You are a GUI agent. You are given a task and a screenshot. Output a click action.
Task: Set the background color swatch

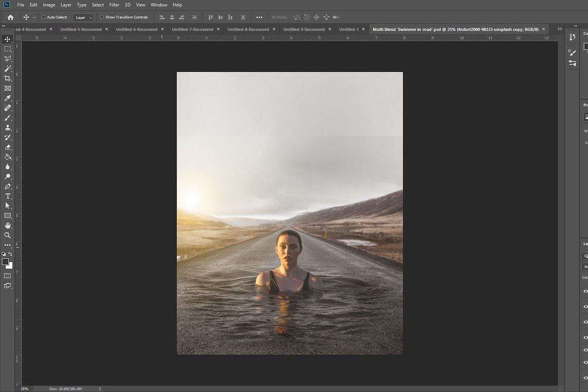(x=10, y=266)
